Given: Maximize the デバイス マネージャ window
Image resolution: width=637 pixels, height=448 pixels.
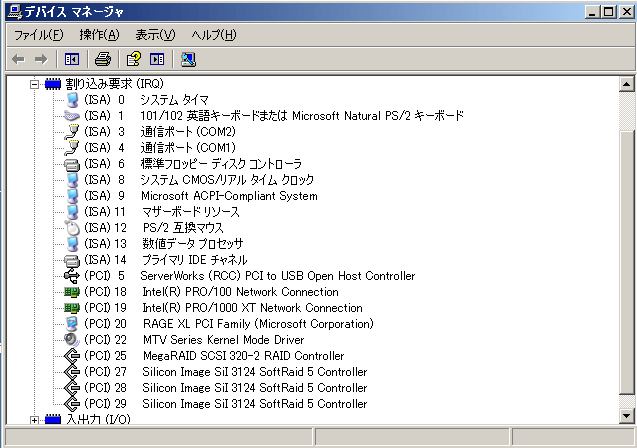Looking at the screenshot, I should pos(609,12).
